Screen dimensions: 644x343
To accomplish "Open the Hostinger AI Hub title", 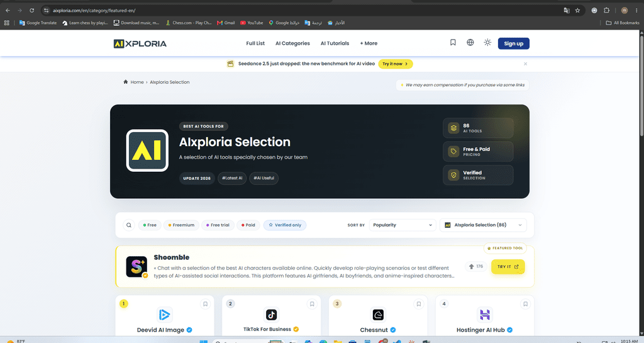I will coord(480,330).
